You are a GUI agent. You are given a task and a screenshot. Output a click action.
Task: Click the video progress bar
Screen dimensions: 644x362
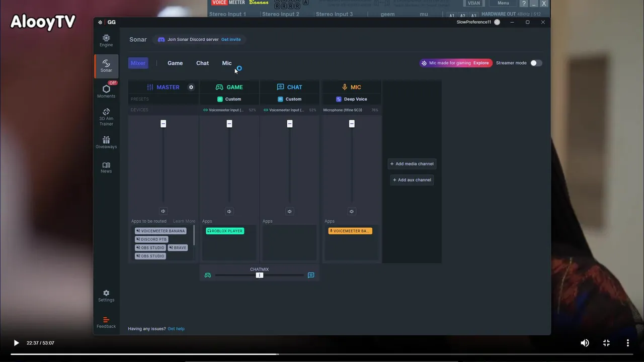(322, 354)
